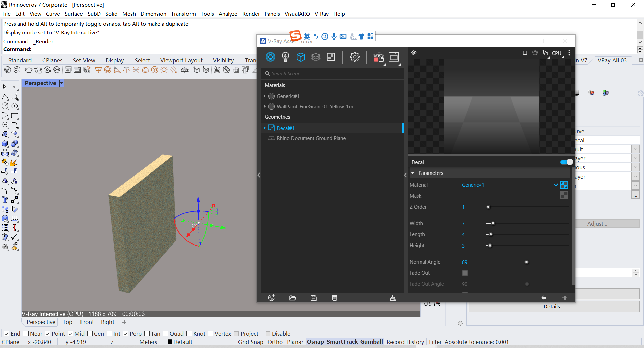The image size is (644, 348).
Task: Click the Details... button
Action: pos(554,306)
